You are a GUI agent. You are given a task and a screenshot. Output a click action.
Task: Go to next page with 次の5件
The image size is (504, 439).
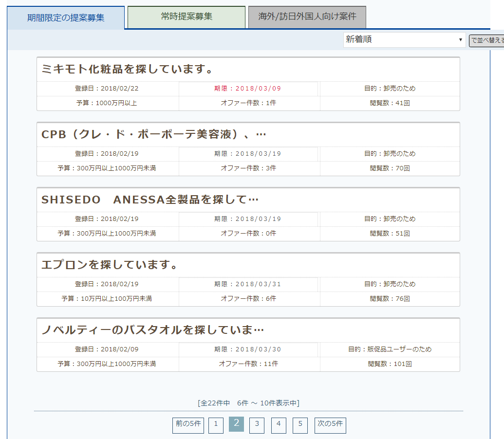pos(330,425)
